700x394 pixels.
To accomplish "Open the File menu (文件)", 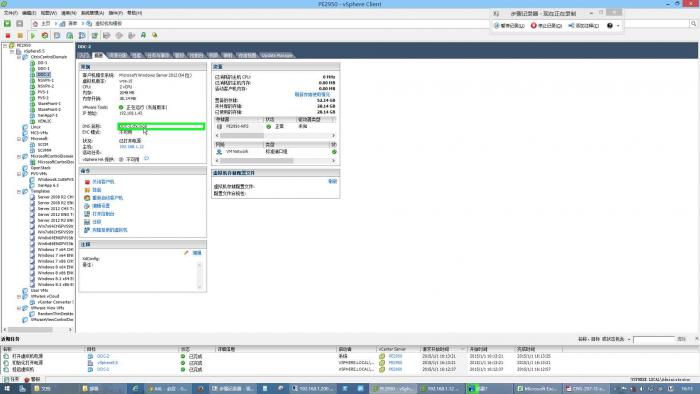I will 11,13.
